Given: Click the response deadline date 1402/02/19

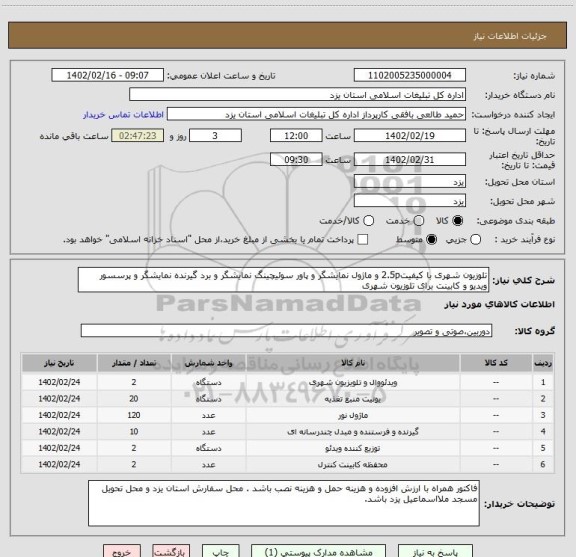Looking at the screenshot, I should (x=410, y=136).
